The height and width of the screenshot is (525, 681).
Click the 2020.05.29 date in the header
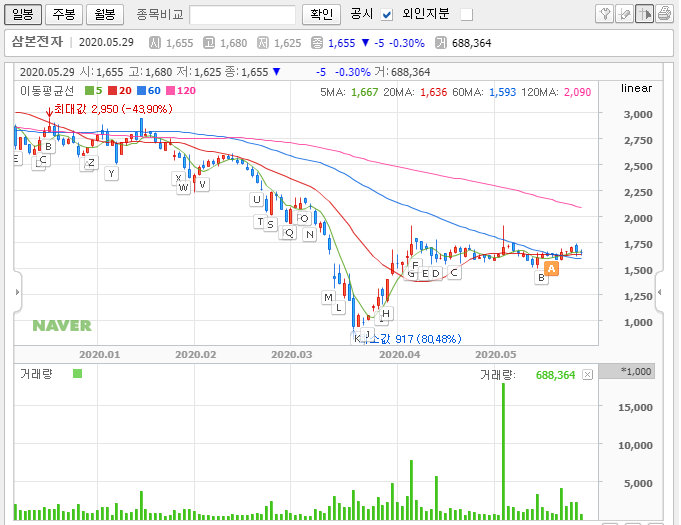coord(106,42)
